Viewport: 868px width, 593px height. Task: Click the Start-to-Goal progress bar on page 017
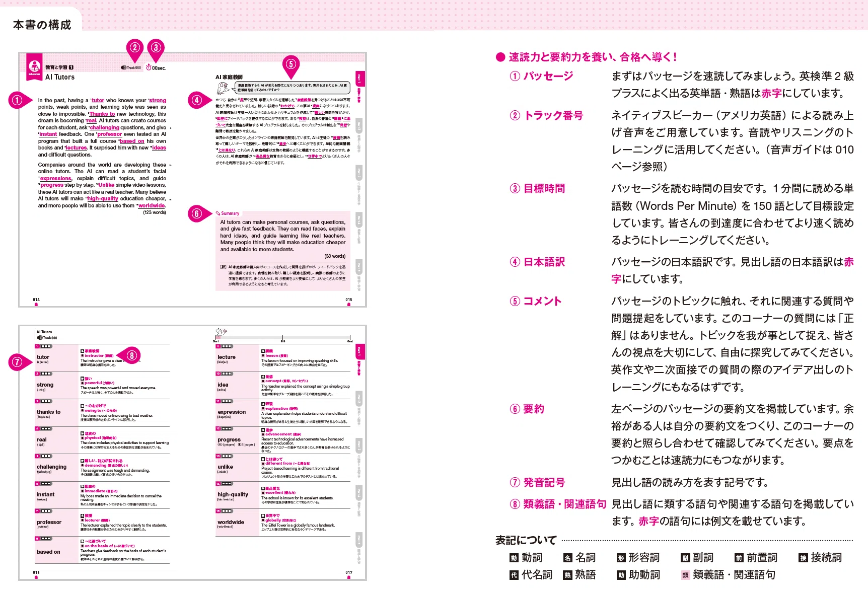[x=283, y=337]
